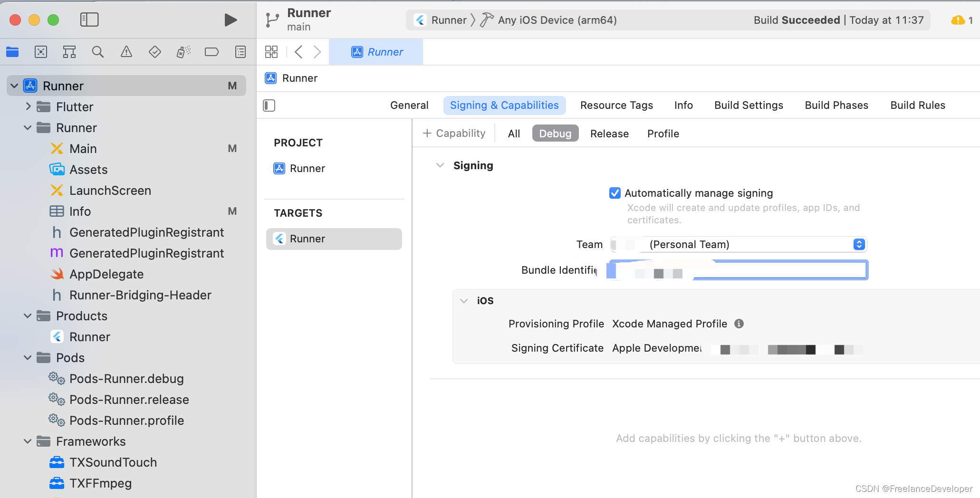Viewport: 980px width, 498px height.
Task: Open the Find navigator magnifier
Action: click(x=98, y=52)
